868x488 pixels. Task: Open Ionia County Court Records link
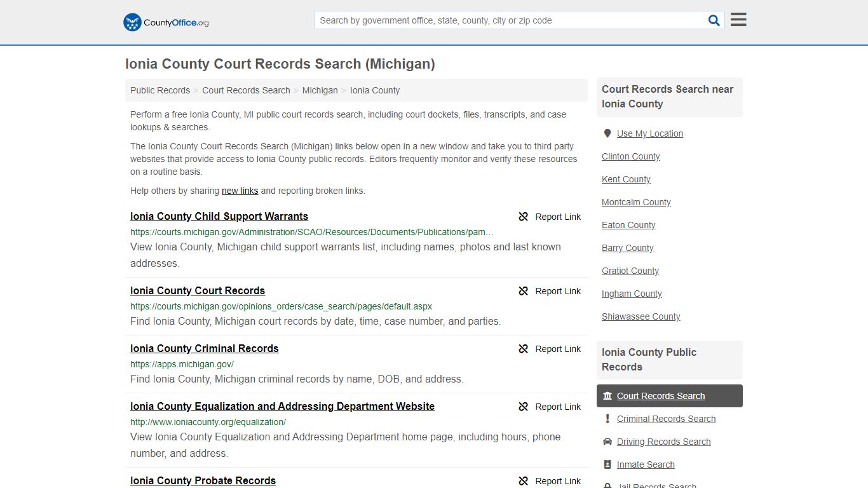pyautogui.click(x=198, y=290)
